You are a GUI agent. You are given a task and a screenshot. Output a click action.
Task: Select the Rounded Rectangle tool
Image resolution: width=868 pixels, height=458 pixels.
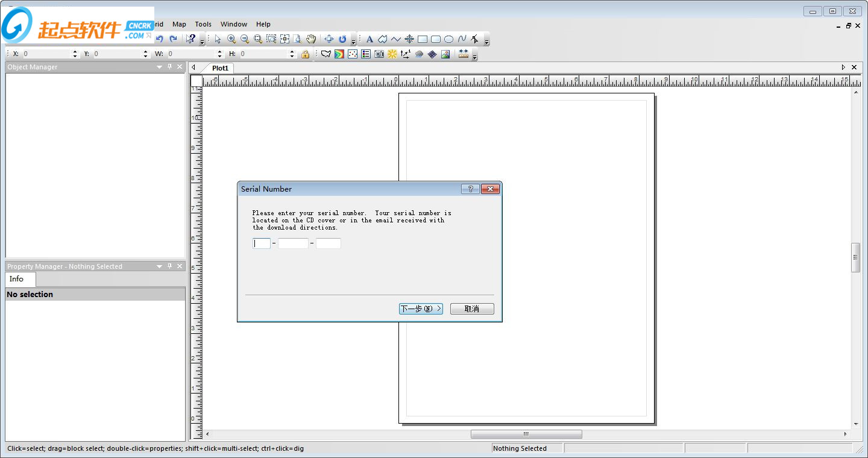(x=436, y=39)
